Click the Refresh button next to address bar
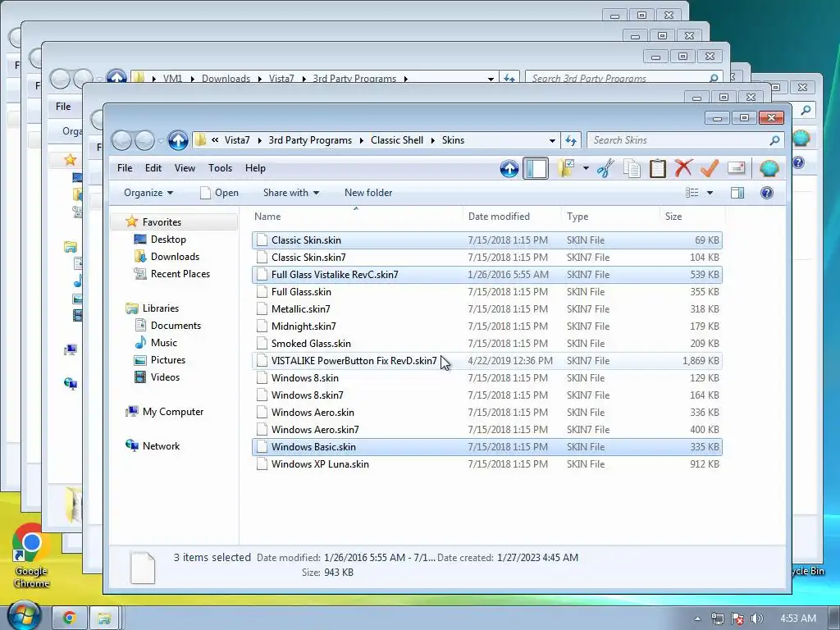This screenshot has height=630, width=840. tap(571, 140)
